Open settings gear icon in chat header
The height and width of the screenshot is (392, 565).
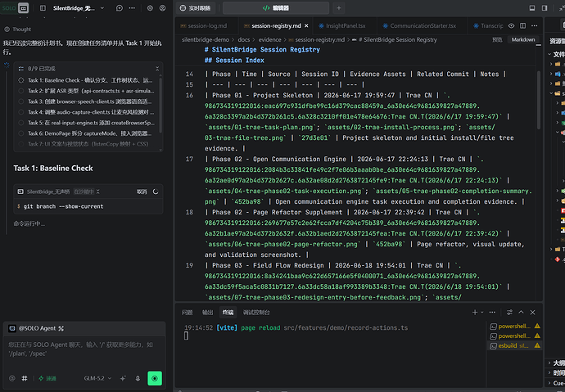pos(150,8)
